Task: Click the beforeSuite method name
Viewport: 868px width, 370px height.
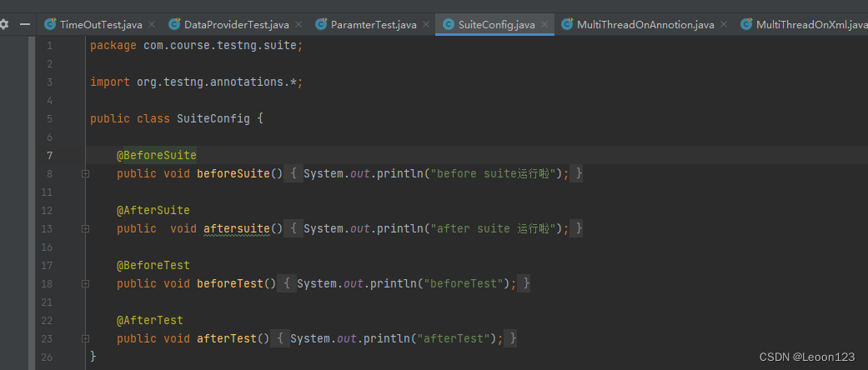Action: coord(233,173)
